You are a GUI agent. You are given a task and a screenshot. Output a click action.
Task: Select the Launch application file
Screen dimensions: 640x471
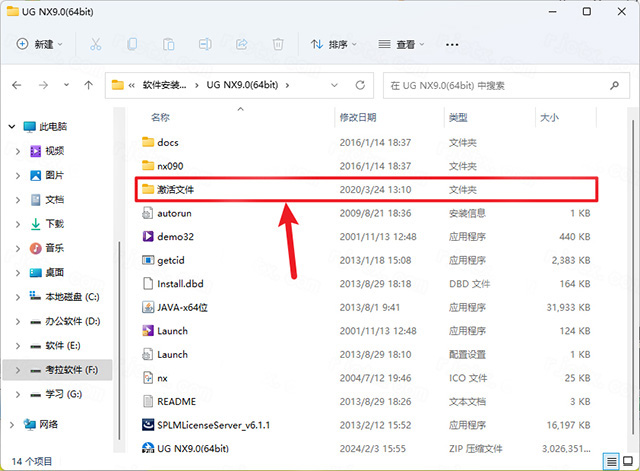coord(165,331)
